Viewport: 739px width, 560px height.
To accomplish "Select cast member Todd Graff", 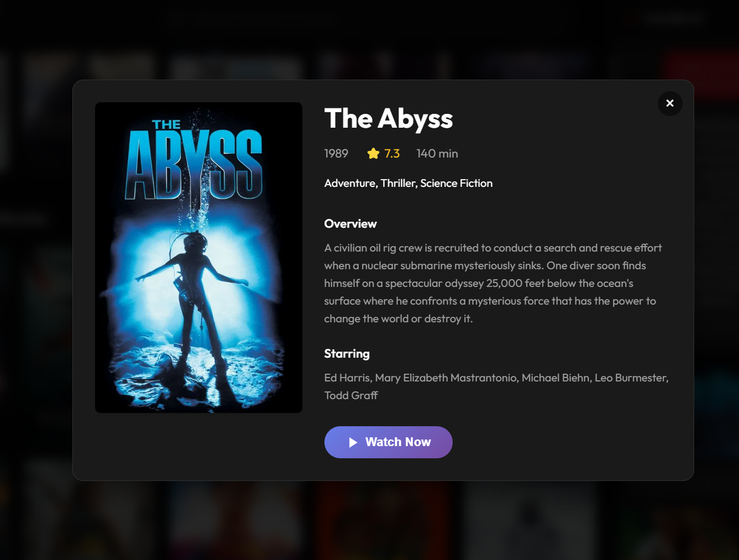I will point(351,396).
